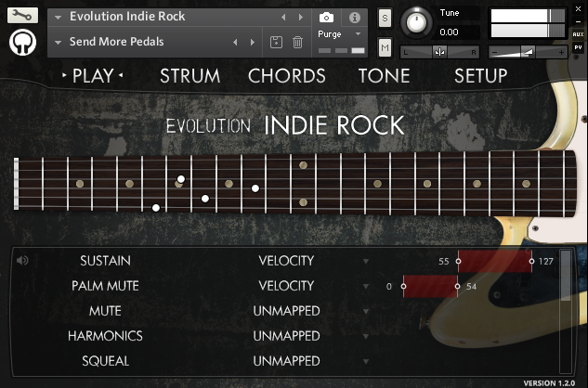The image size is (588, 388).
Task: Delete the snapshot with the trash icon
Action: coord(297,43)
